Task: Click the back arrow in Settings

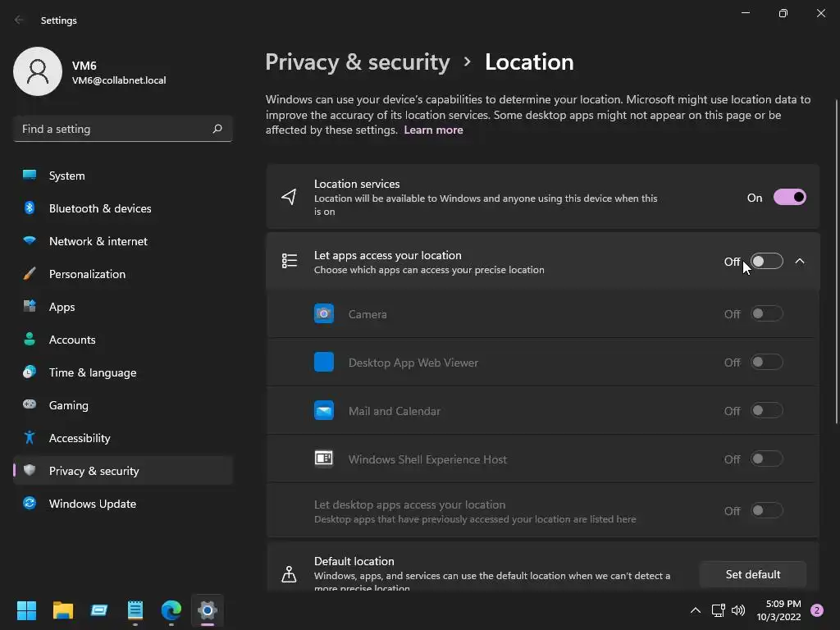Action: click(20, 21)
